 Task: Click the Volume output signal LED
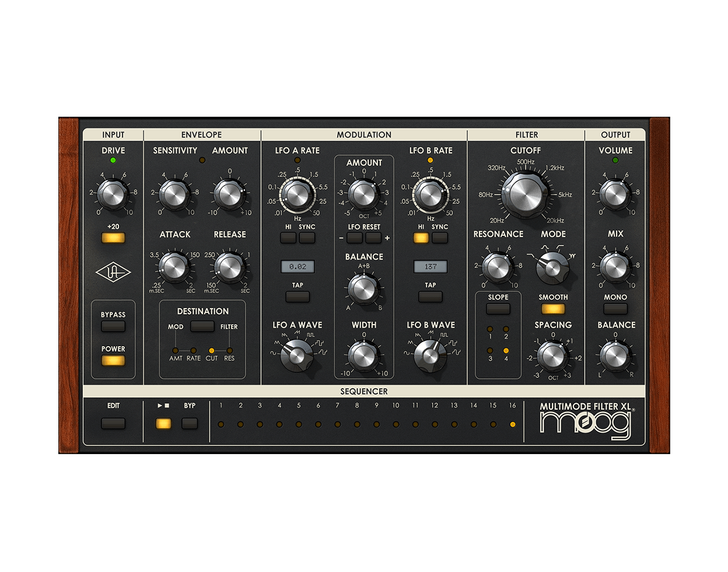tap(615, 160)
